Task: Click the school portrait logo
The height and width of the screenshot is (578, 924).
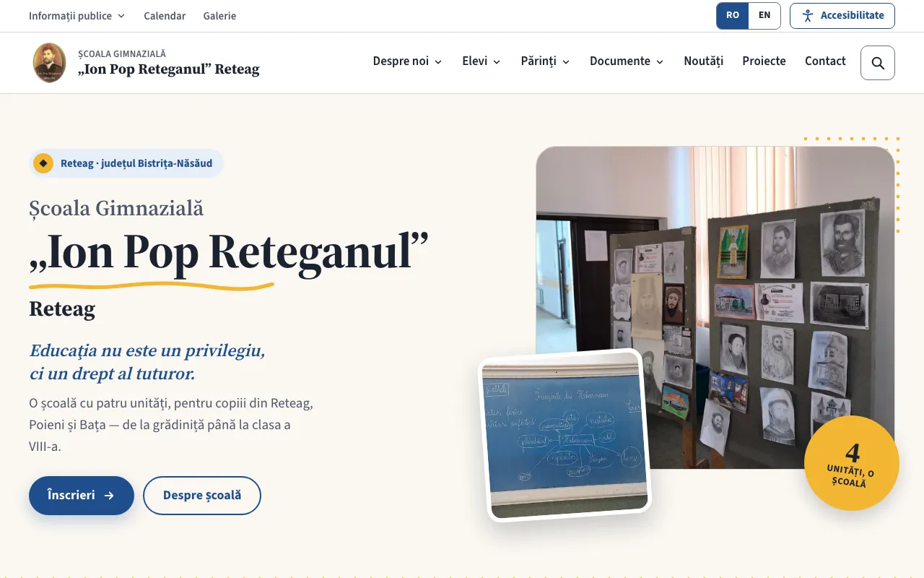Action: coord(50,63)
